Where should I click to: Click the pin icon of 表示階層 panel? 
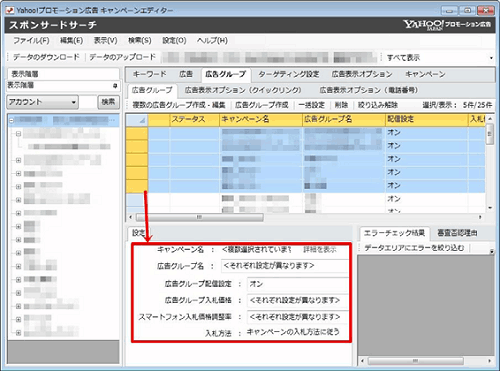coord(115,86)
